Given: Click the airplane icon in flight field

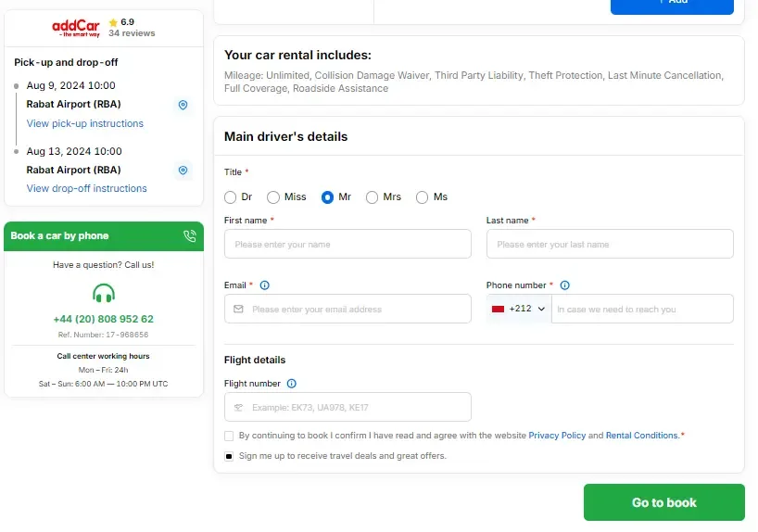Looking at the screenshot, I should [x=238, y=407].
